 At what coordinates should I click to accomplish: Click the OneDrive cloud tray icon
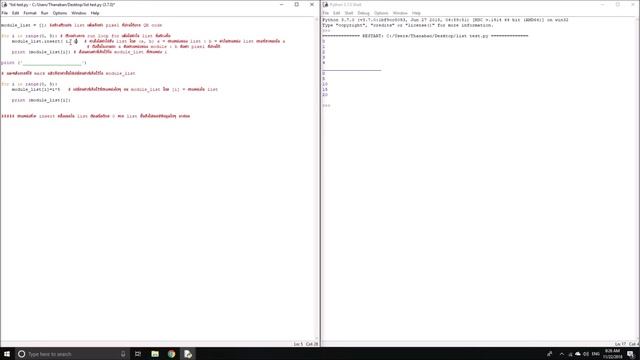(x=578, y=354)
